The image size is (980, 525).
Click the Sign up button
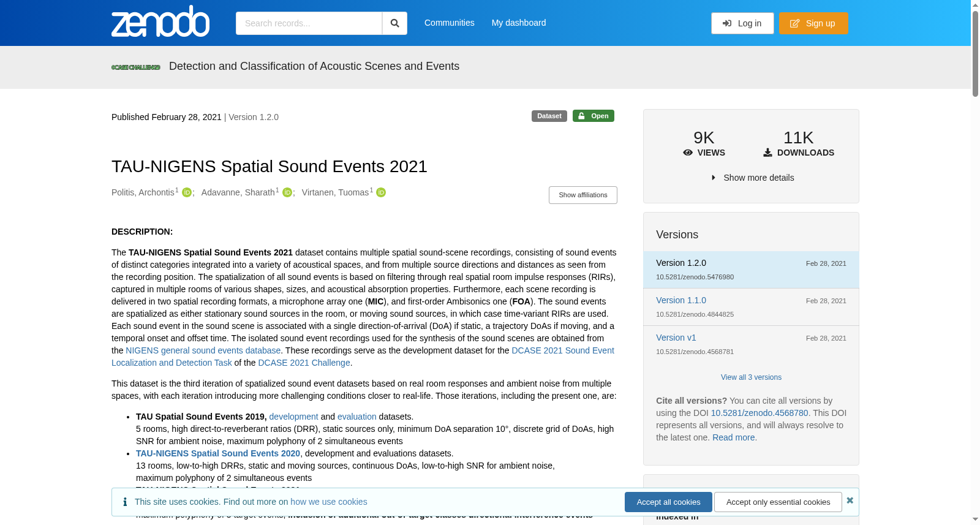(x=813, y=23)
